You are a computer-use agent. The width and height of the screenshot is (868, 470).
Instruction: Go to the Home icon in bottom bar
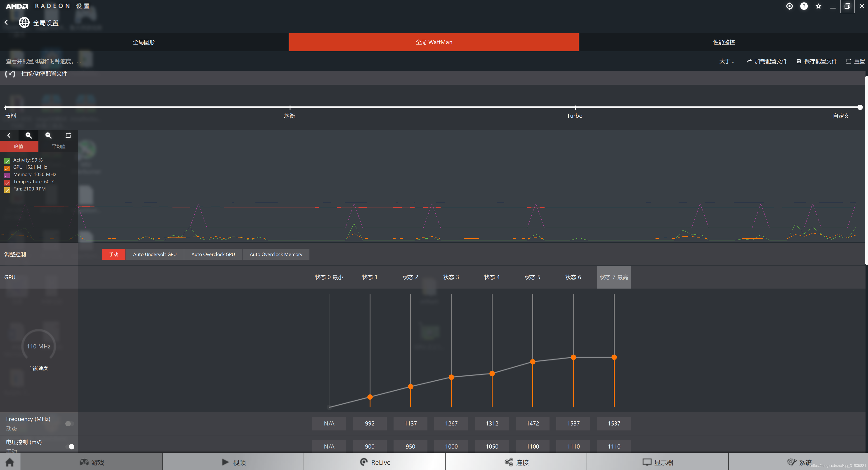click(10, 462)
